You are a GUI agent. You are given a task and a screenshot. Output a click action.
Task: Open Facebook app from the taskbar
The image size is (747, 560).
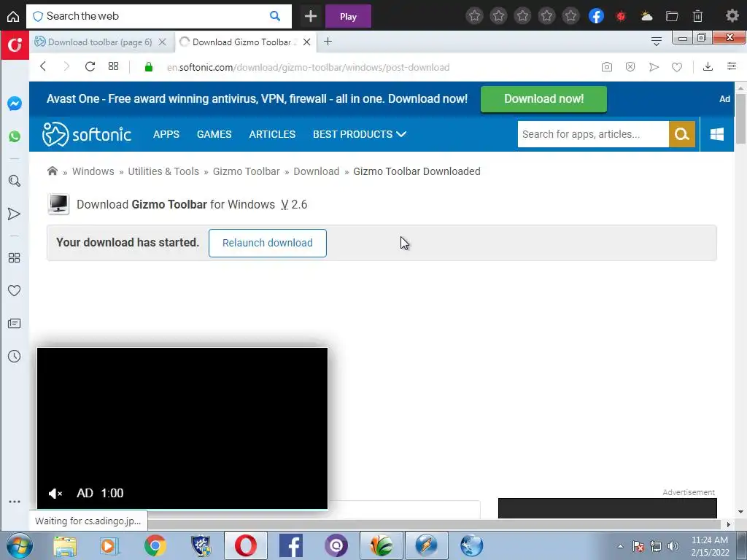pos(291,545)
